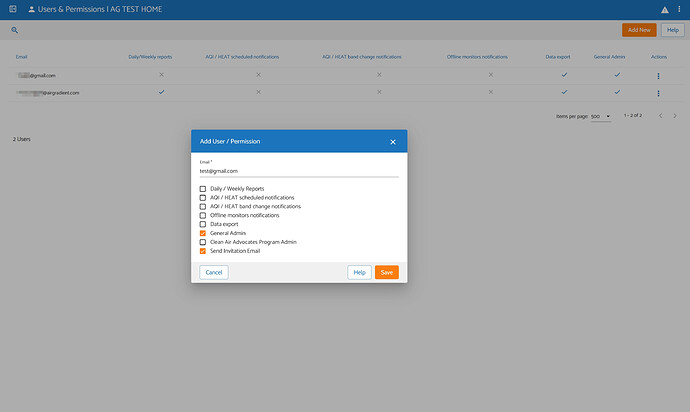Click the Help button in the top toolbar
The width and height of the screenshot is (690, 412).
672,30
